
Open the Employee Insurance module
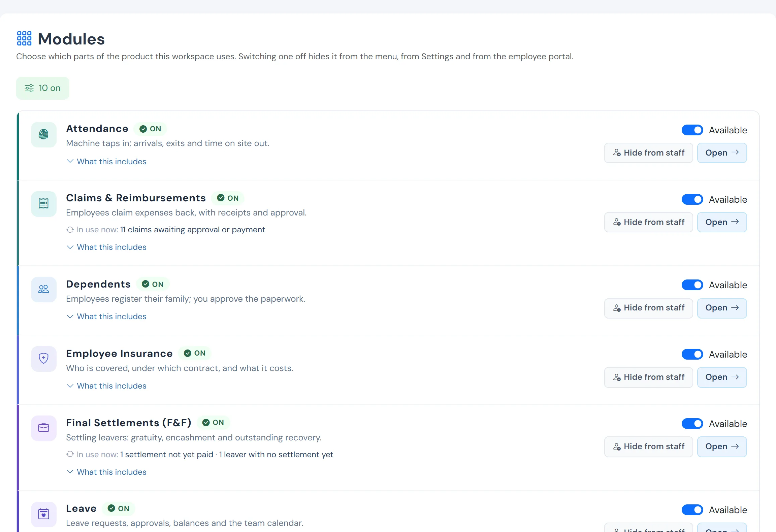click(x=722, y=377)
